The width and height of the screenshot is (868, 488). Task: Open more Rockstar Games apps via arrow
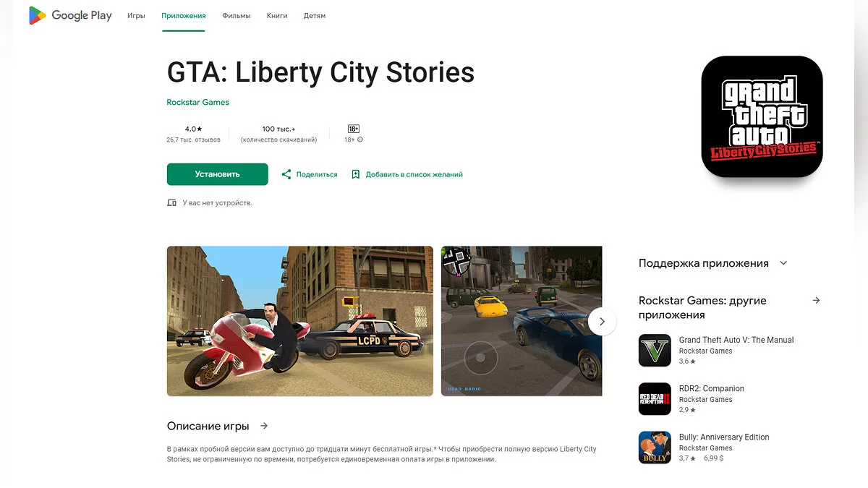point(816,300)
